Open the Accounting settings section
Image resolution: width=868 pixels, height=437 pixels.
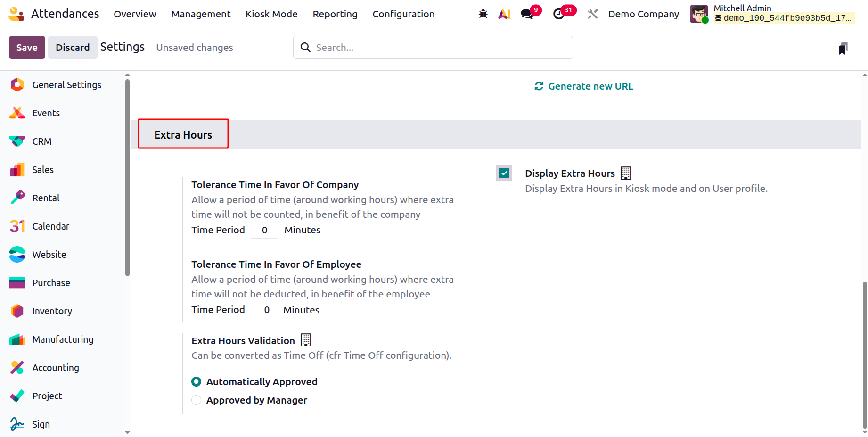pyautogui.click(x=56, y=368)
